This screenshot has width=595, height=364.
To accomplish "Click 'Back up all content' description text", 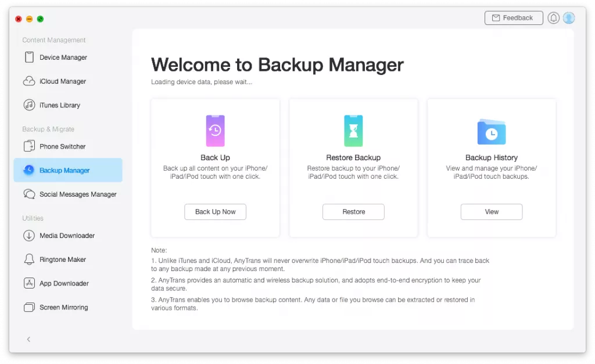I will pos(215,172).
